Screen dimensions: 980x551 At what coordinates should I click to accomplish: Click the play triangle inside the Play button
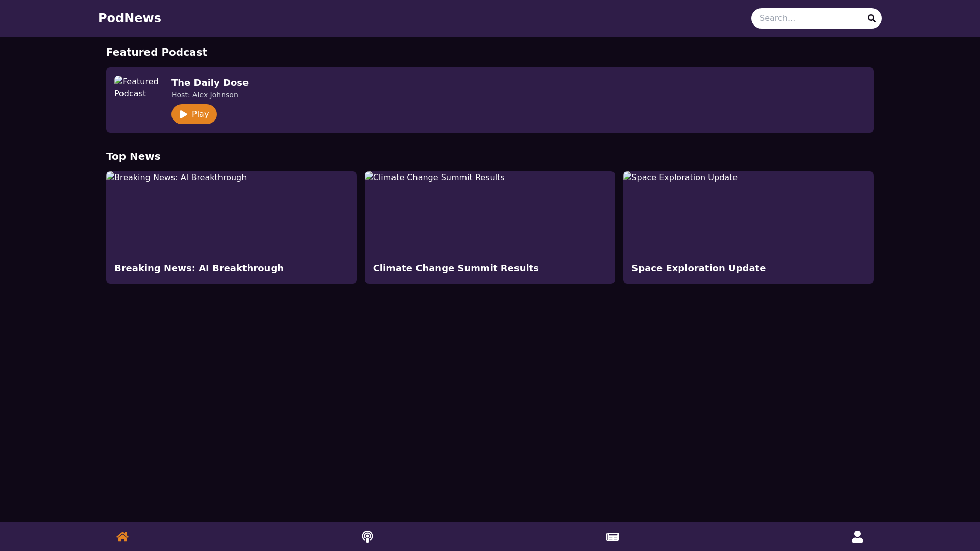pyautogui.click(x=183, y=114)
